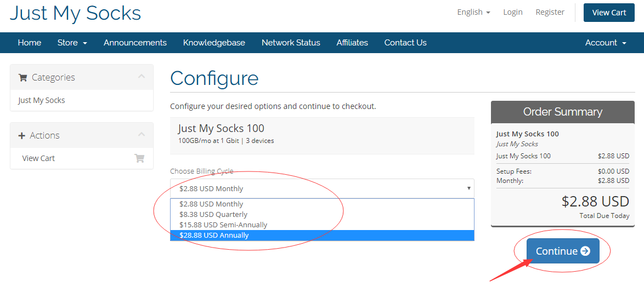
Task: Open the Choose Billing Cycle dropdown
Action: pyautogui.click(x=322, y=188)
